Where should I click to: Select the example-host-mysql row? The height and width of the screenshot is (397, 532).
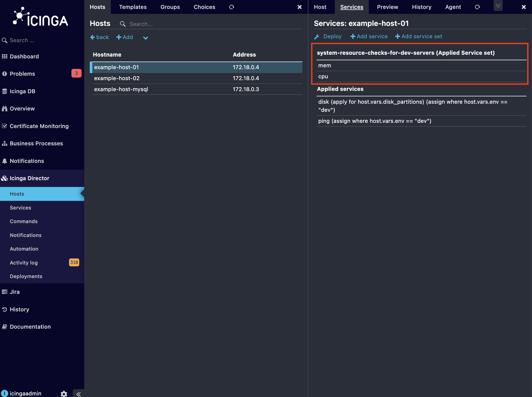click(x=197, y=89)
